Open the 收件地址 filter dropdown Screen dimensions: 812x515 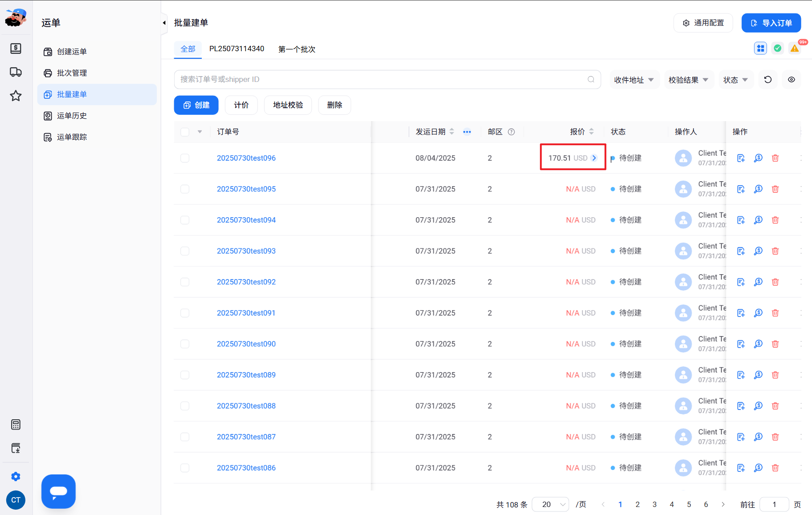(634, 80)
